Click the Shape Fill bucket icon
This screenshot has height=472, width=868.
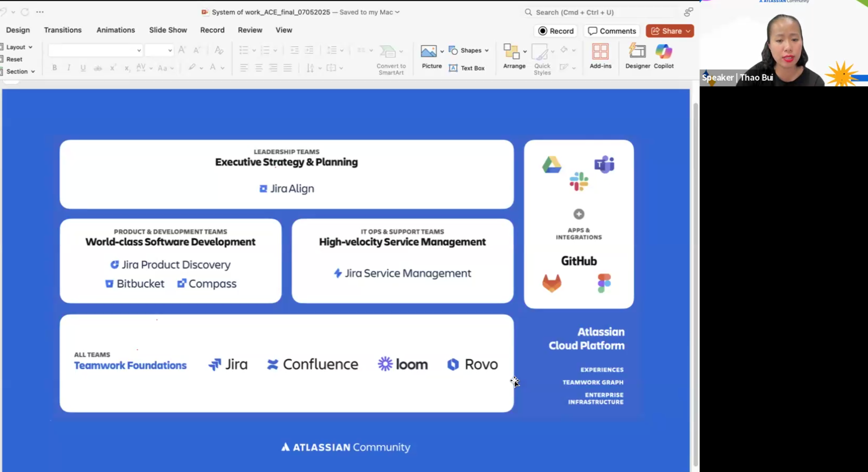click(x=564, y=50)
